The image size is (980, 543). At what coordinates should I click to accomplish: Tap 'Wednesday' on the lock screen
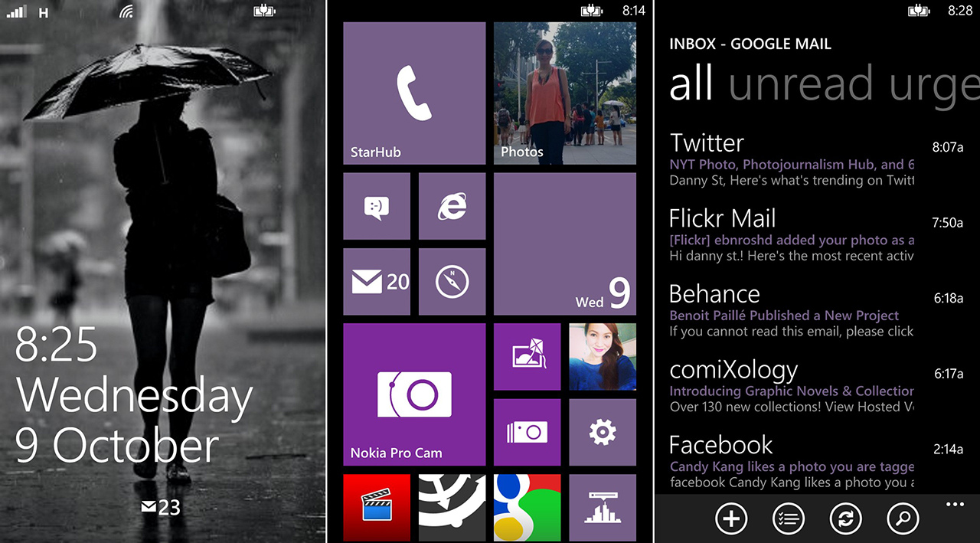point(135,397)
